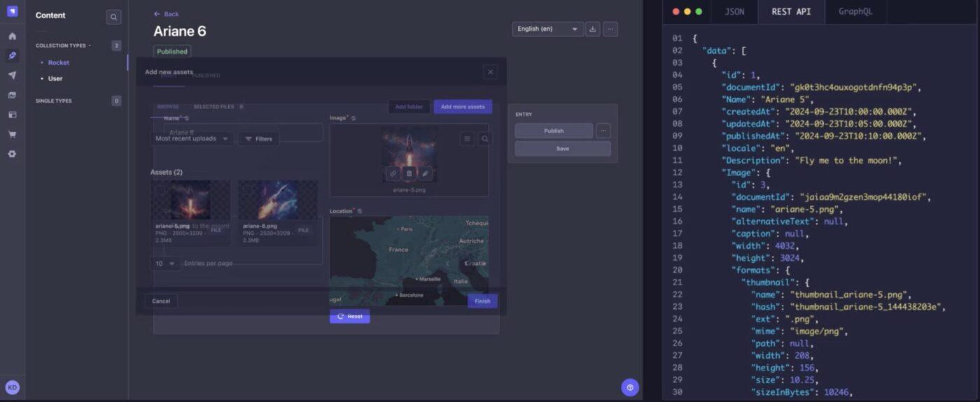Viewport: 980px width, 402px height.
Task: Click the Add folder button
Action: coord(409,107)
